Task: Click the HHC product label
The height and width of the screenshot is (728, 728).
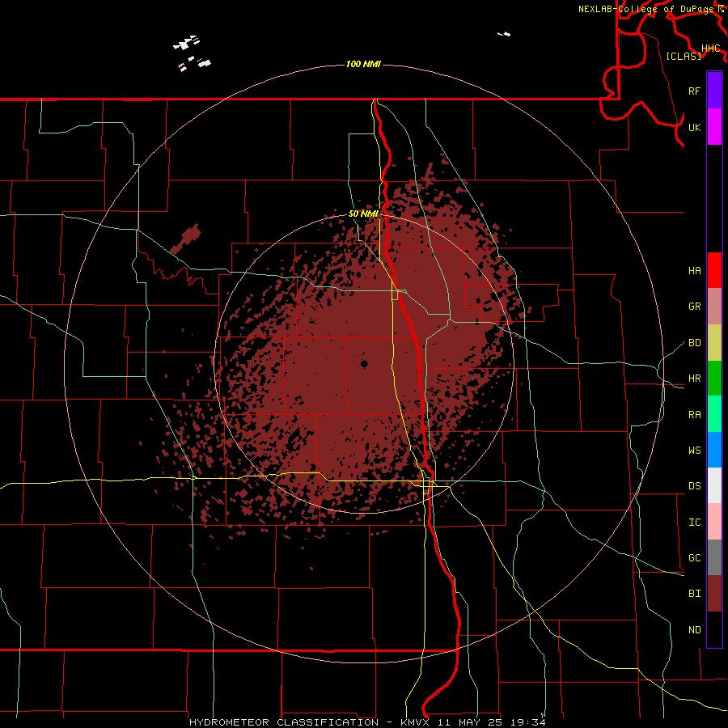Action: pyautogui.click(x=710, y=49)
